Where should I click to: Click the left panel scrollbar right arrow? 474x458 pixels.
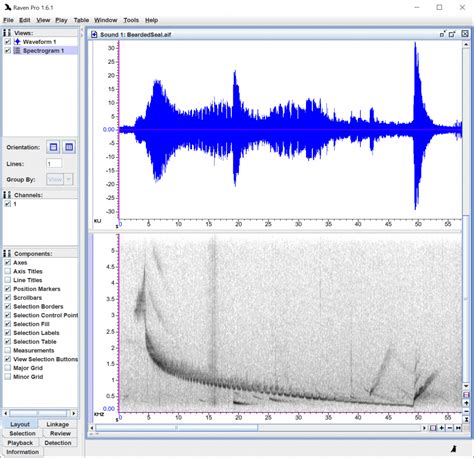(74, 413)
